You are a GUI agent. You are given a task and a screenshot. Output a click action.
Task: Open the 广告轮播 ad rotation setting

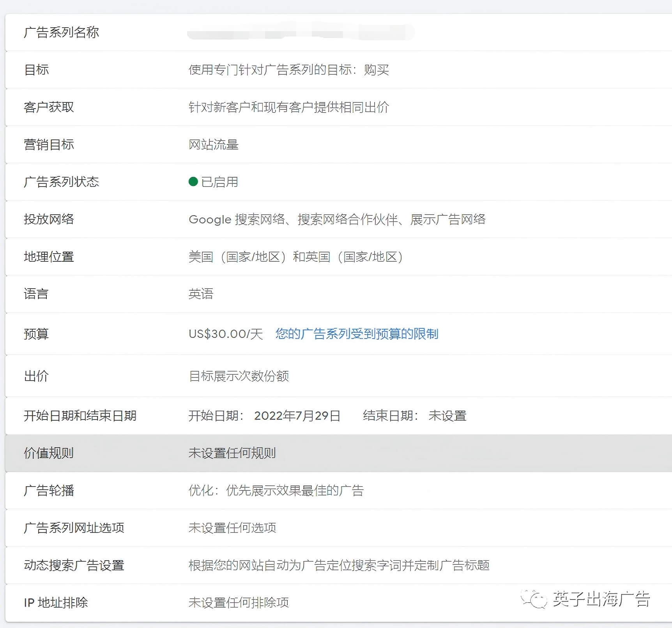[49, 490]
